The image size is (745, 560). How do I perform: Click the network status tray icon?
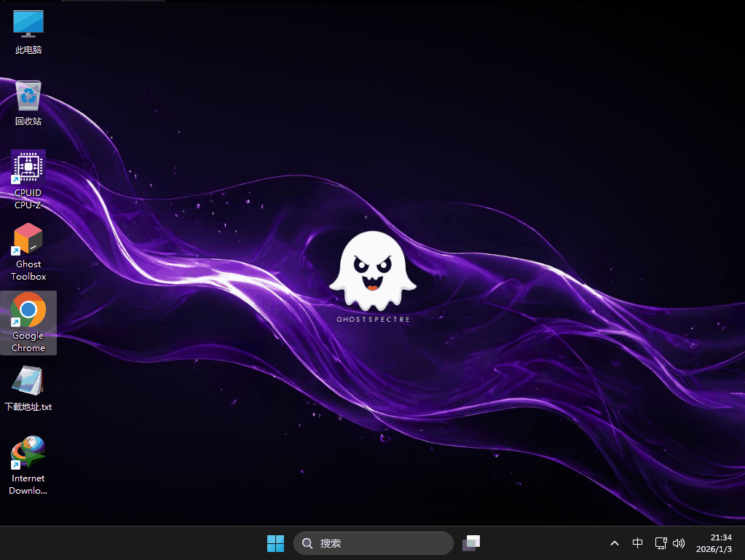pos(661,543)
